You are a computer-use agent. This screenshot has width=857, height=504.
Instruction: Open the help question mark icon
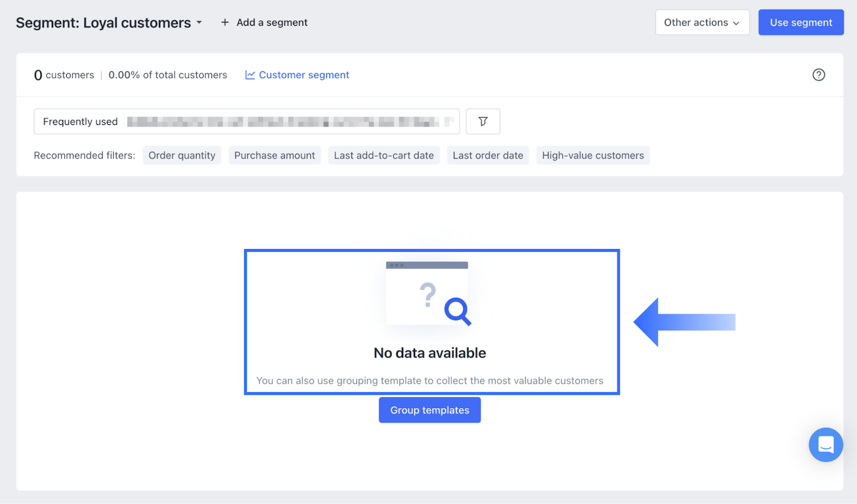point(818,75)
